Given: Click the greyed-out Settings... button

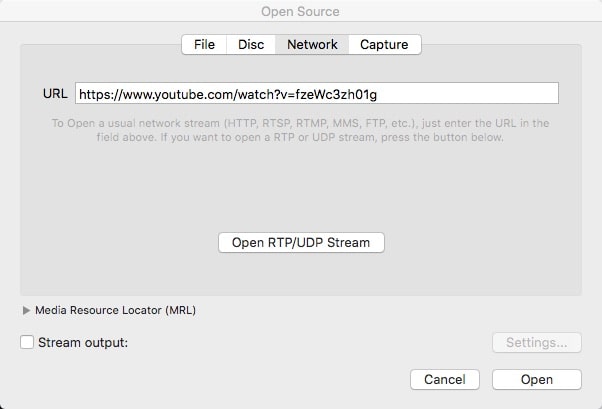Looking at the screenshot, I should 536,342.
